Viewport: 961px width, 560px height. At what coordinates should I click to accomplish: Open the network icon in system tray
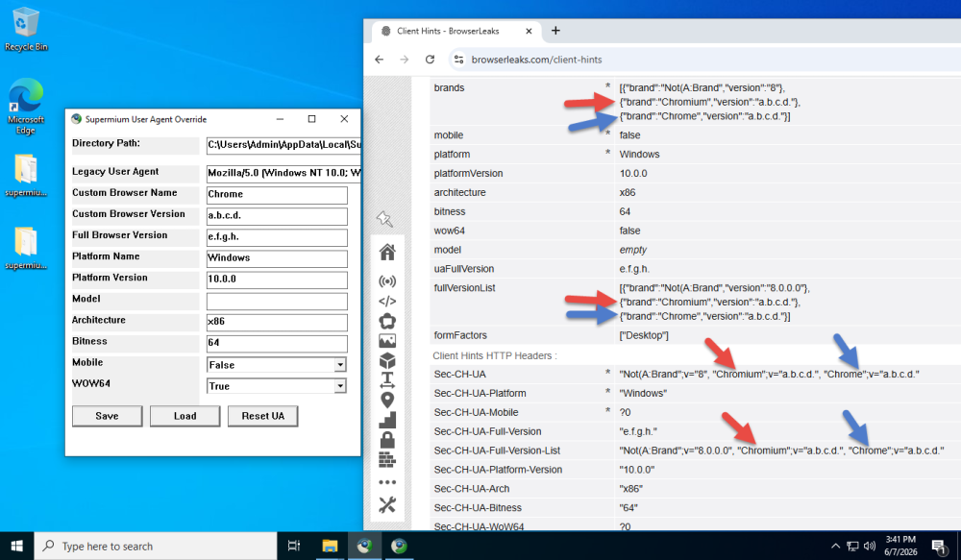click(x=852, y=546)
